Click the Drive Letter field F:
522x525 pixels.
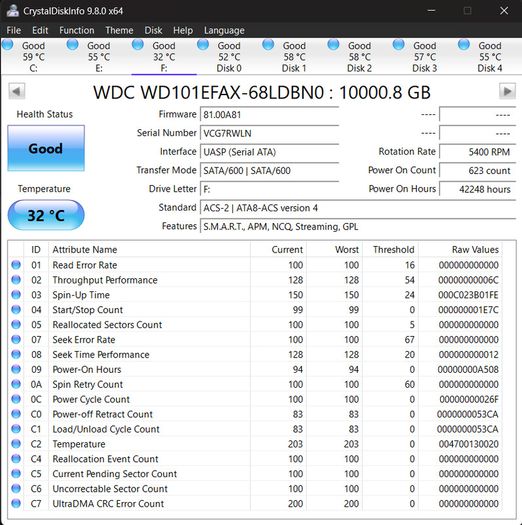(x=270, y=189)
